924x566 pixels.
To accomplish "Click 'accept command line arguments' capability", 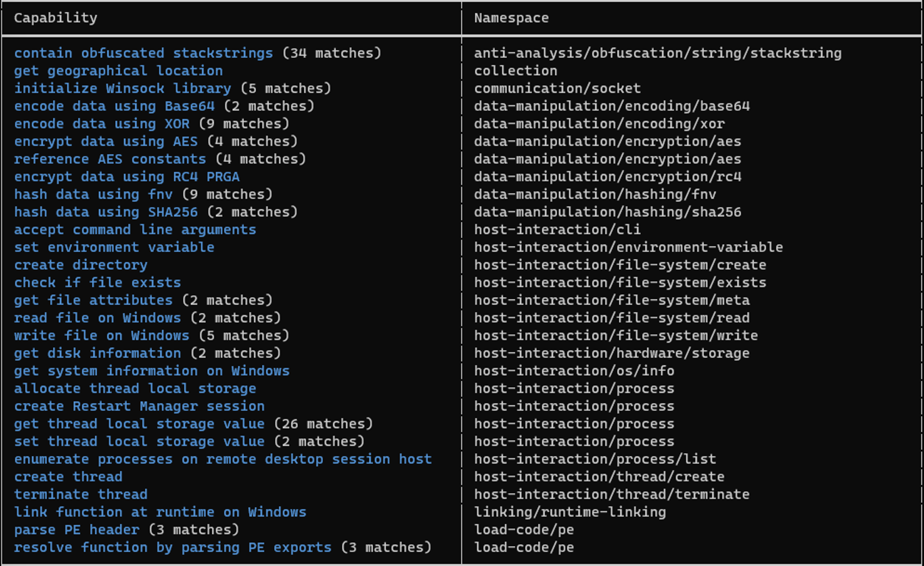I will 135,230.
